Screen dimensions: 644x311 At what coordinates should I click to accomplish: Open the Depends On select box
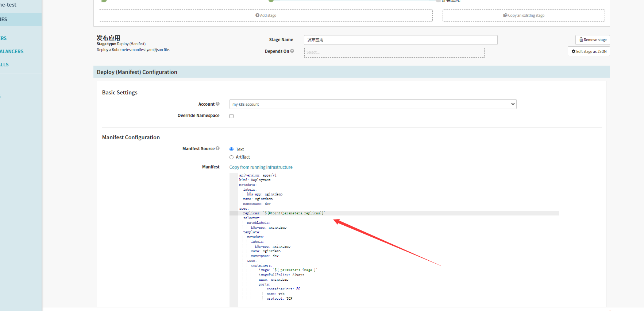pos(394,53)
